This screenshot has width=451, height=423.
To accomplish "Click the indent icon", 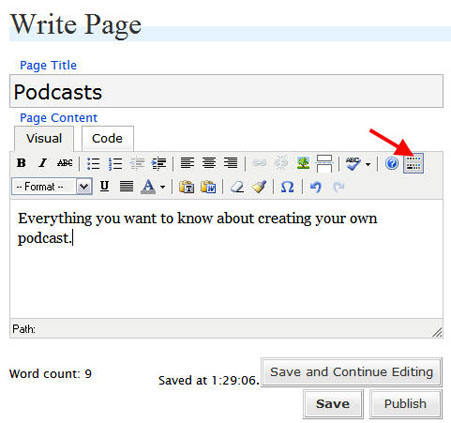I will coord(159,163).
